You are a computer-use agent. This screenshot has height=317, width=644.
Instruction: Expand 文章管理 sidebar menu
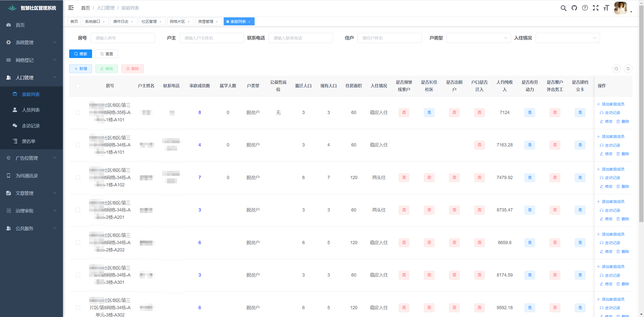point(31,193)
